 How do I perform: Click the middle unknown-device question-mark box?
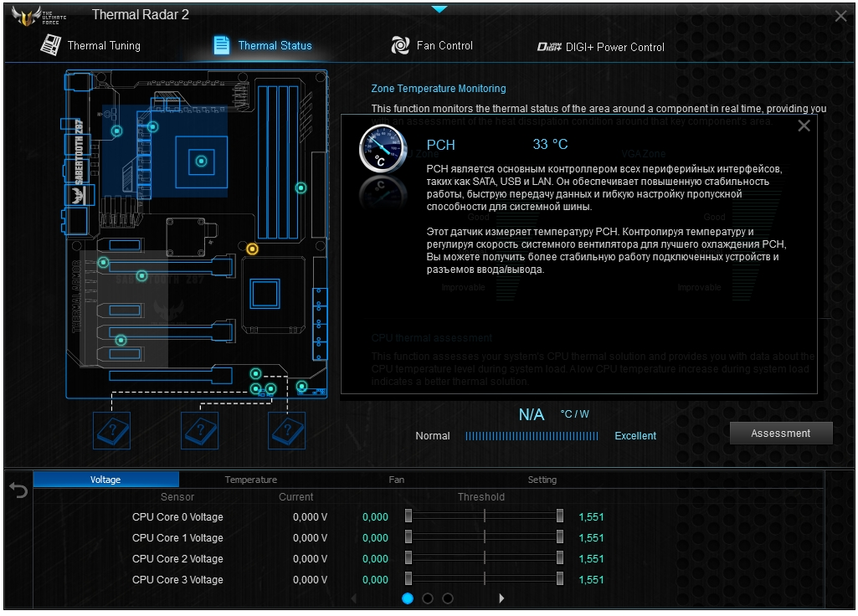tap(200, 430)
